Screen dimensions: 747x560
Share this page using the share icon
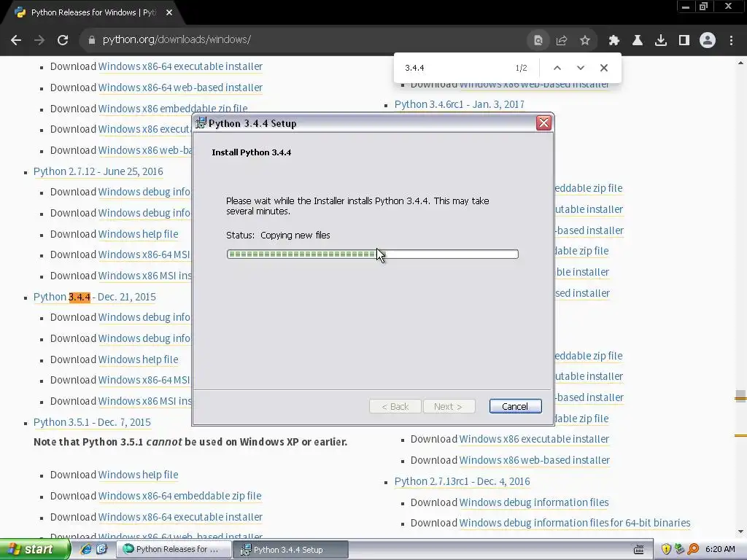pyautogui.click(x=562, y=41)
